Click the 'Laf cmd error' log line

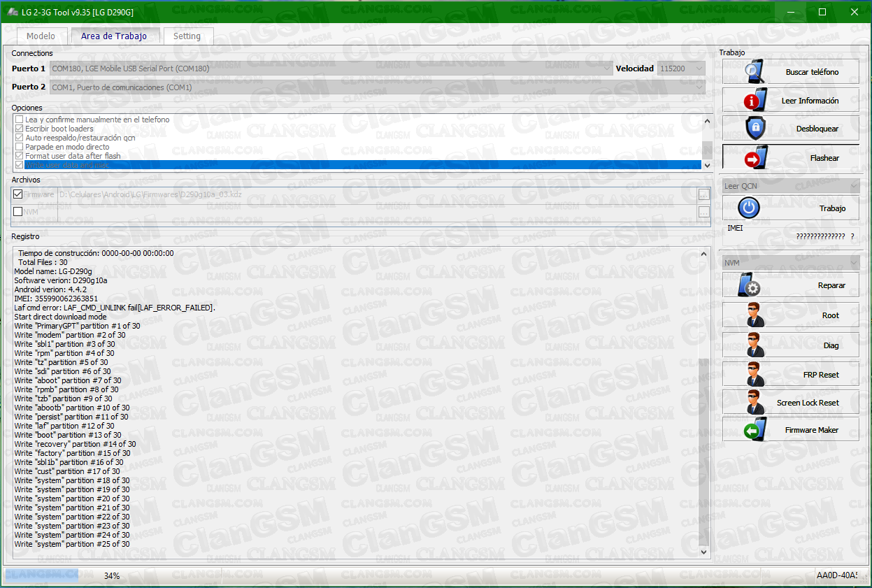click(x=115, y=308)
